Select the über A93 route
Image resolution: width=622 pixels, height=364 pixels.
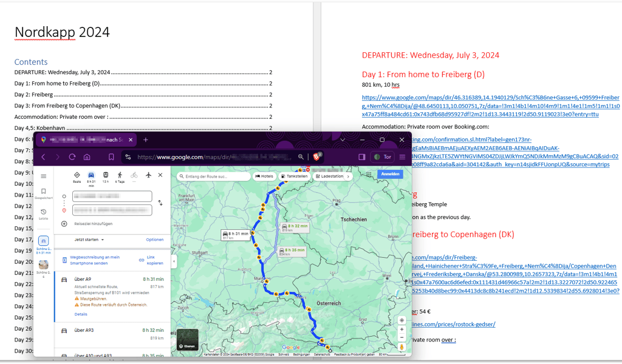click(112, 334)
